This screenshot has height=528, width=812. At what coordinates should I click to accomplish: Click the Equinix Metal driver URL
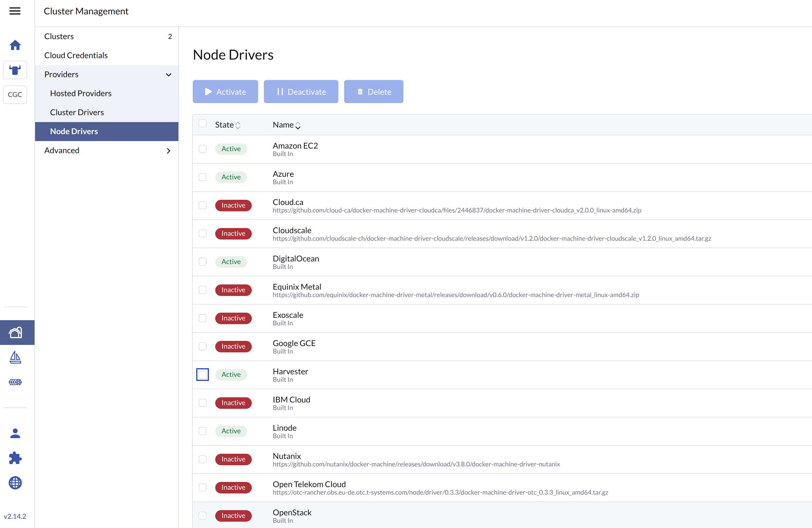click(x=456, y=295)
